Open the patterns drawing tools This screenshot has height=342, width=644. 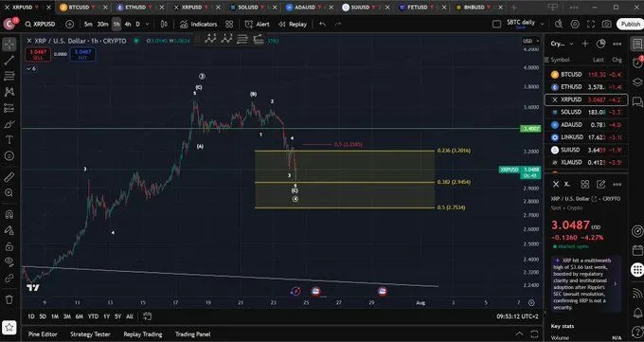click(9, 92)
